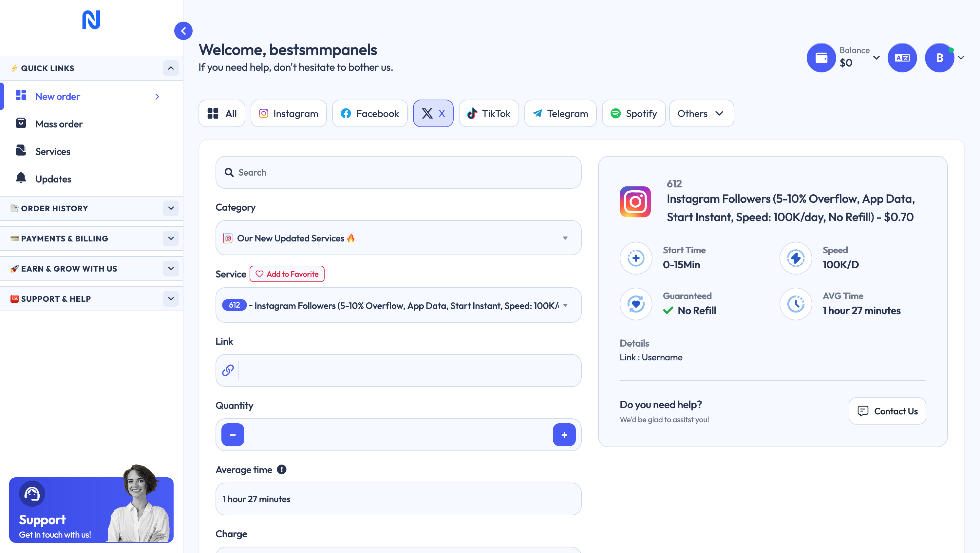This screenshot has width=980, height=553.
Task: Click the sidebar collapse arrow button
Action: pyautogui.click(x=183, y=31)
